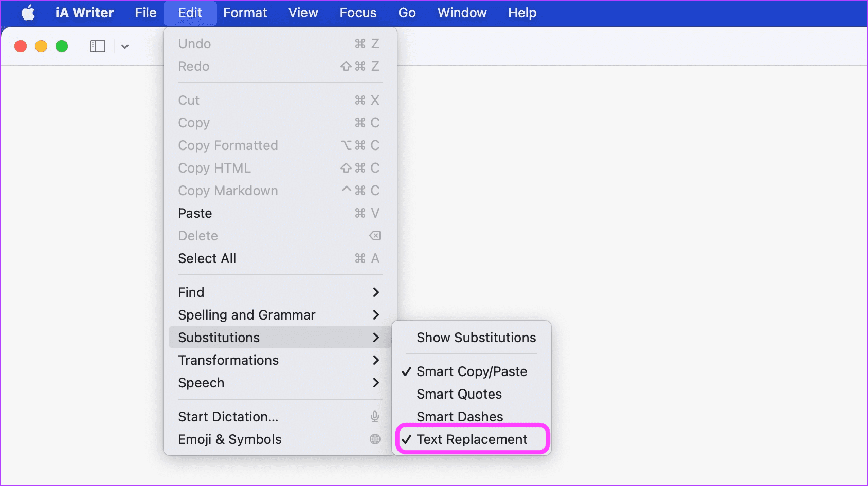The height and width of the screenshot is (486, 868).
Task: Expand Spelling and Grammar submenu
Action: (280, 315)
